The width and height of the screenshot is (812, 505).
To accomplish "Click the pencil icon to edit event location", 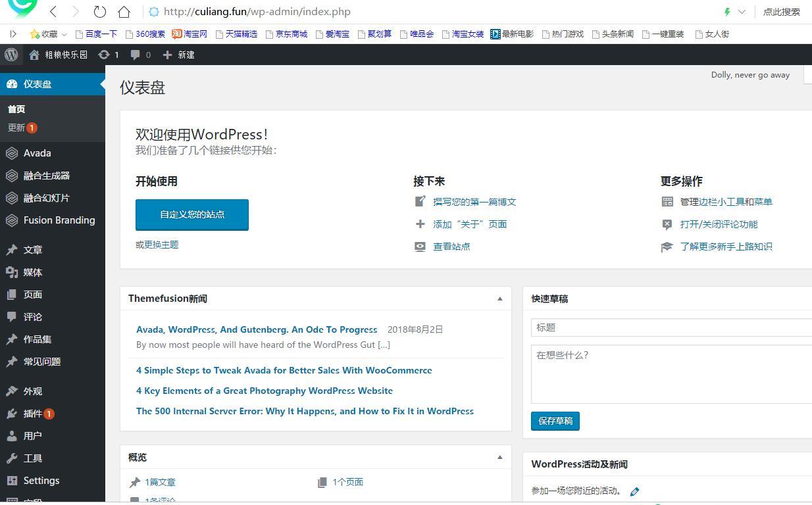I will (634, 491).
